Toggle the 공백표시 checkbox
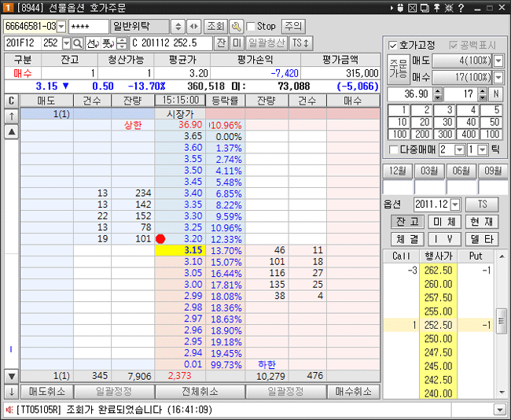 454,46
